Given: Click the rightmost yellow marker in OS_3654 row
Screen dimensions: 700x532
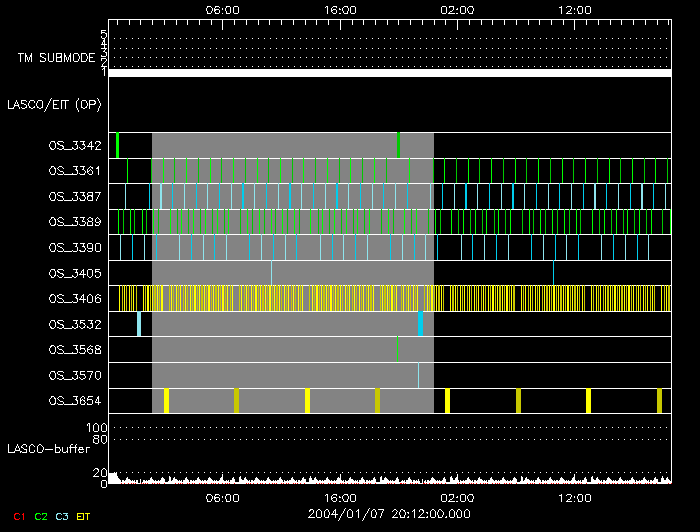Looking at the screenshot, I should [x=660, y=401].
